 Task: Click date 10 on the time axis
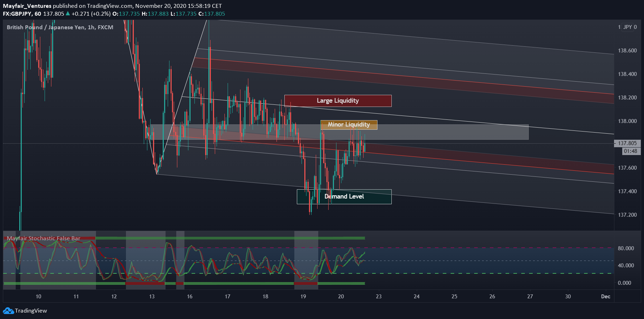point(39,297)
